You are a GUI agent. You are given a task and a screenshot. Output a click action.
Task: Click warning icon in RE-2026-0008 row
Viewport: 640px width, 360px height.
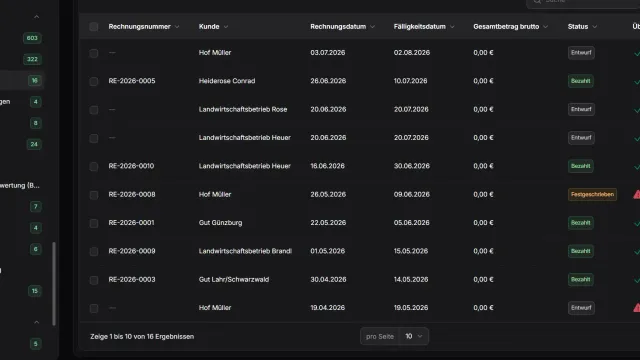[636, 195]
